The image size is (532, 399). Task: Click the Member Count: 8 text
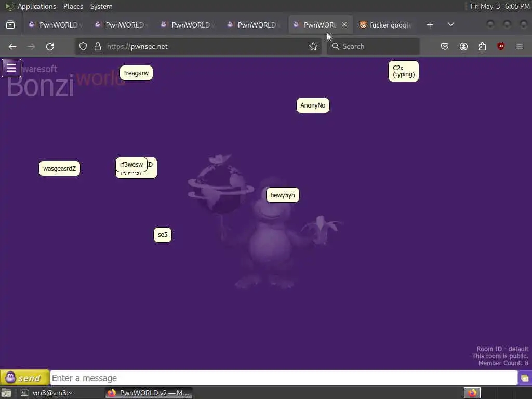tap(503, 363)
